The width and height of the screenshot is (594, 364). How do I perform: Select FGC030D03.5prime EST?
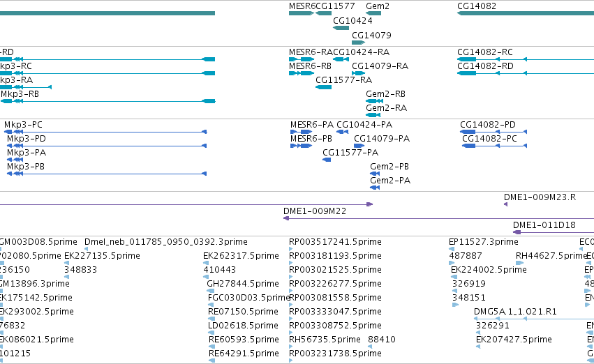tap(211, 305)
